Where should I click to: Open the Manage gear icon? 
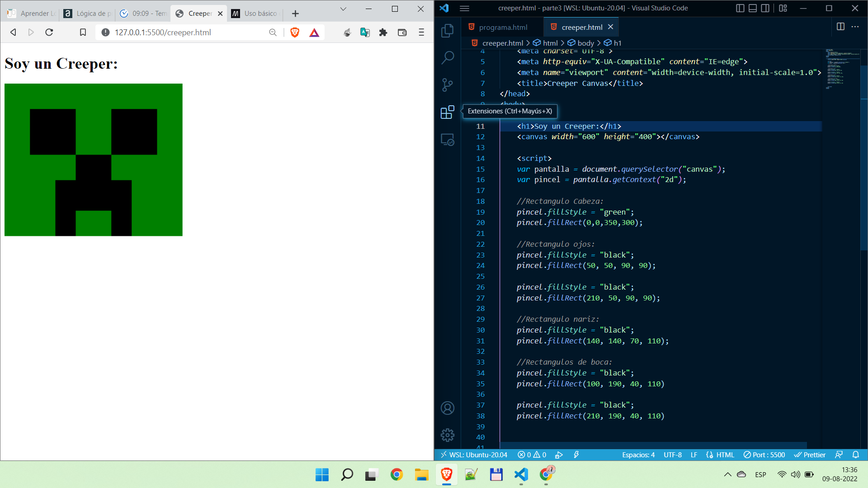coord(448,435)
